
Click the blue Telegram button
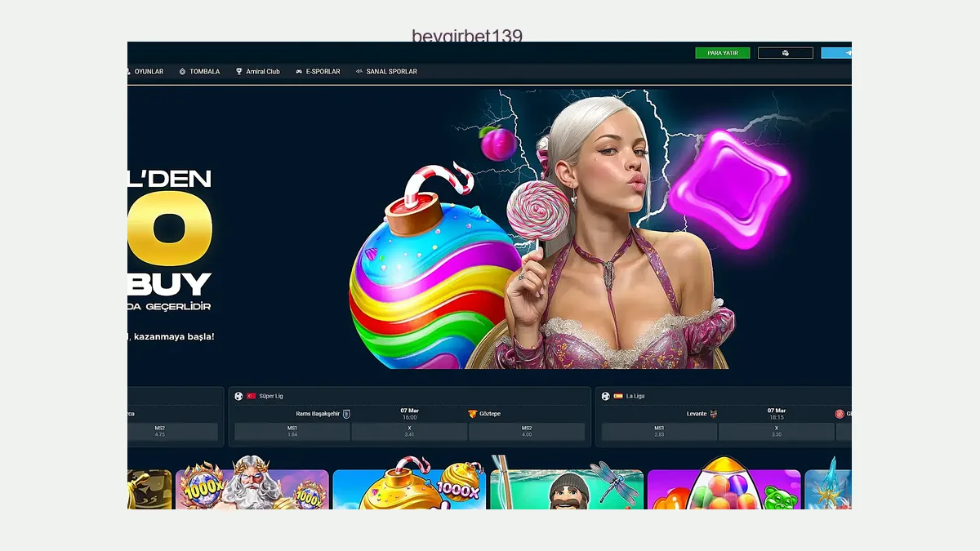(x=837, y=53)
